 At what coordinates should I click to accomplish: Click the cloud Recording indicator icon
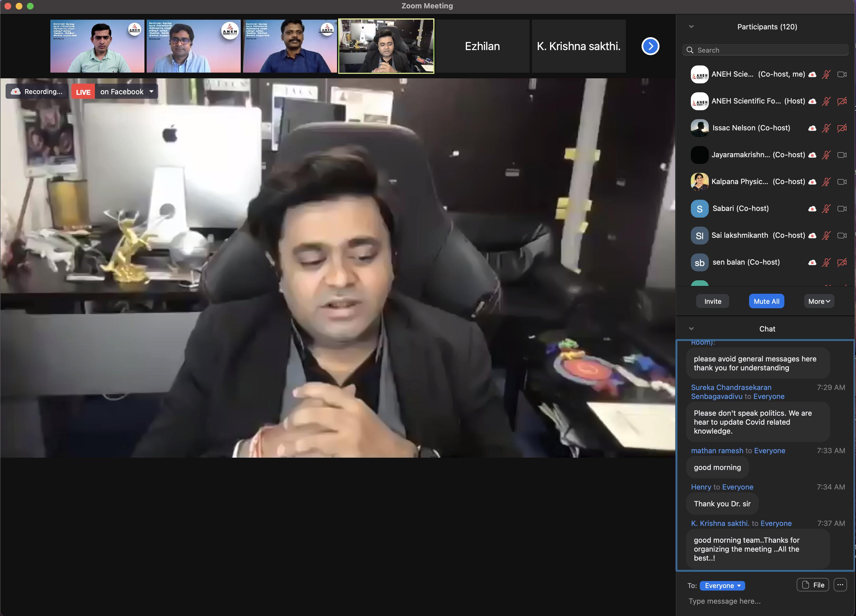click(15, 92)
